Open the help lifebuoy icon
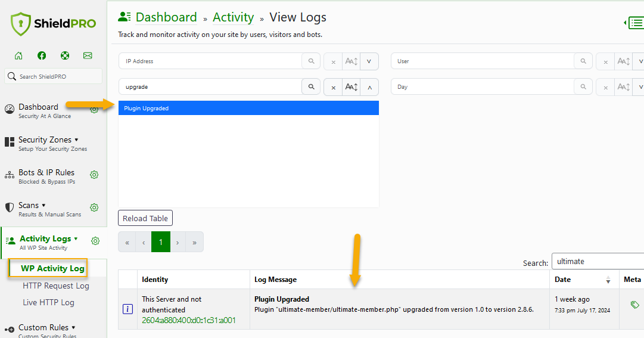644x338 pixels. coord(65,55)
